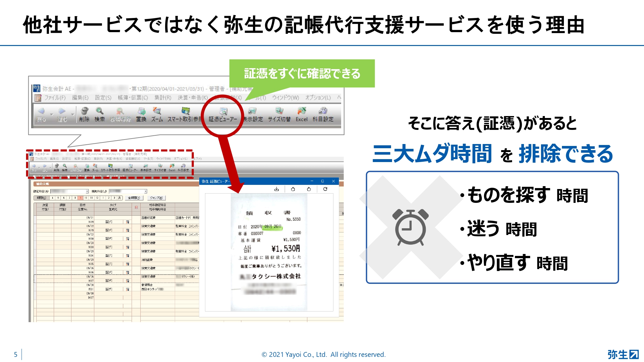Expand 戻る history dropdown arrow in enlarged toolbar
The height and width of the screenshot is (362, 644).
(x=51, y=114)
